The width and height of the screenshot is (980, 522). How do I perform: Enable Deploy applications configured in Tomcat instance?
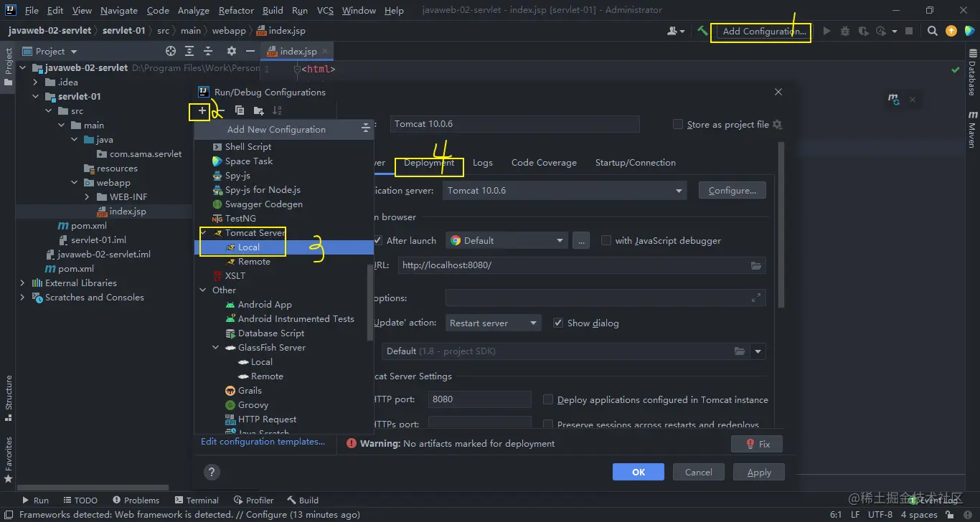point(548,399)
